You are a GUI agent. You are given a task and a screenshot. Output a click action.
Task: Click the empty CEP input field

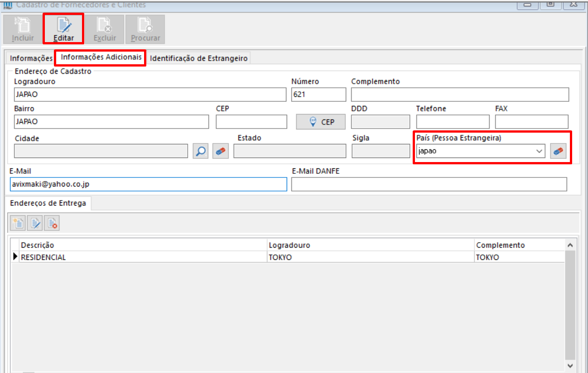click(x=251, y=122)
